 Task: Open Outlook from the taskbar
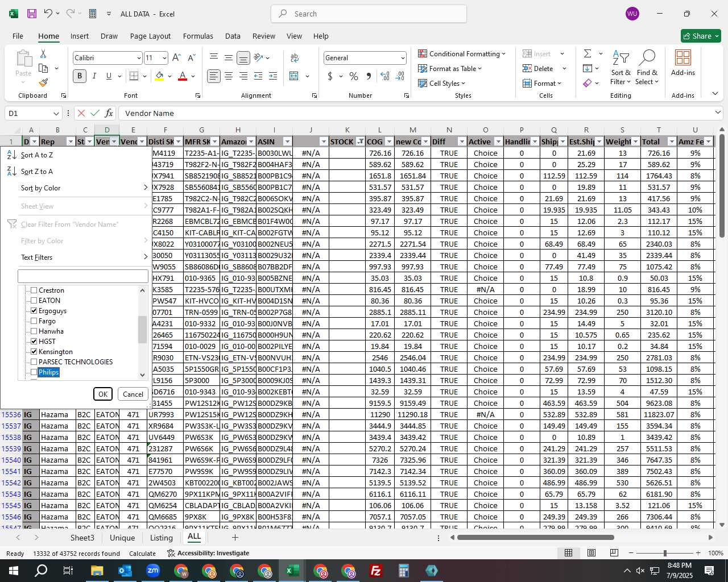click(x=125, y=571)
